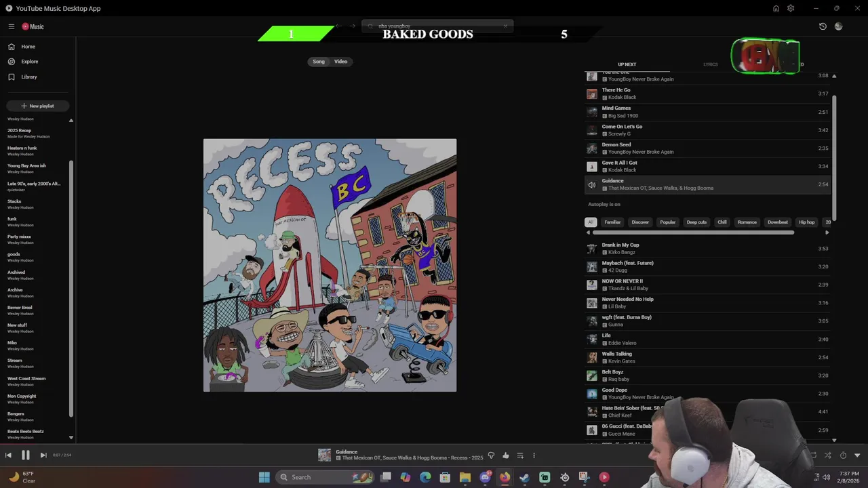Viewport: 868px width, 488px height.
Task: Click the search magnifier icon
Action: pos(370,26)
